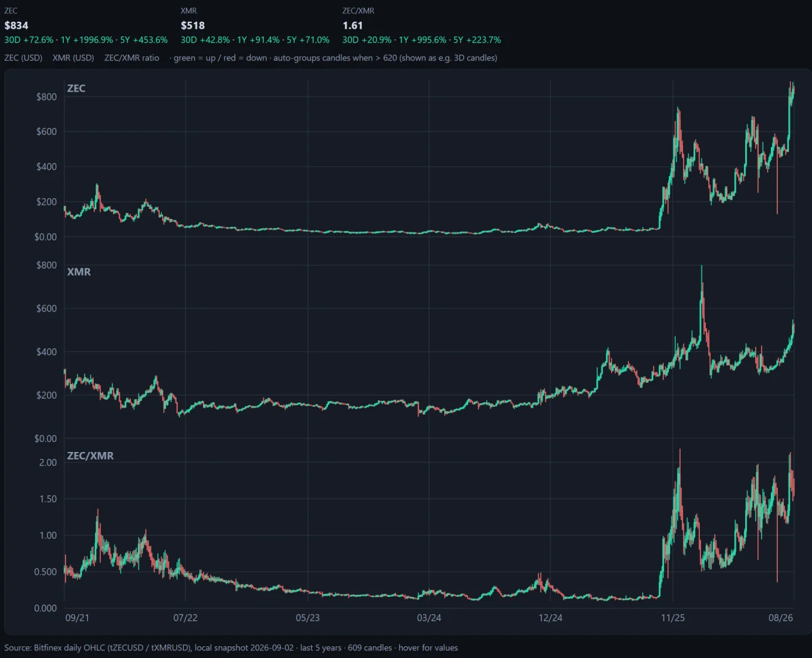This screenshot has width=812, height=658.
Task: Click the 0.000 label on the ratio axis
Action: pos(46,608)
